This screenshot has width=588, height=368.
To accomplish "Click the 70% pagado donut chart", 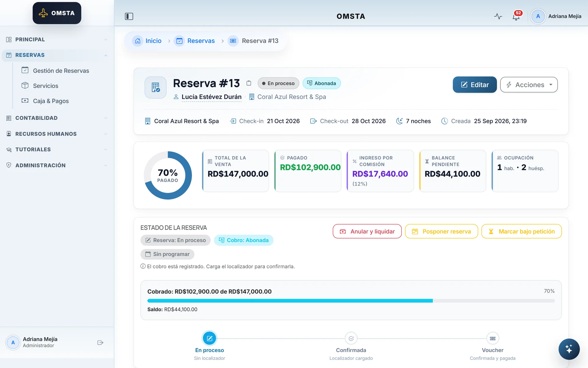I will pyautogui.click(x=168, y=175).
